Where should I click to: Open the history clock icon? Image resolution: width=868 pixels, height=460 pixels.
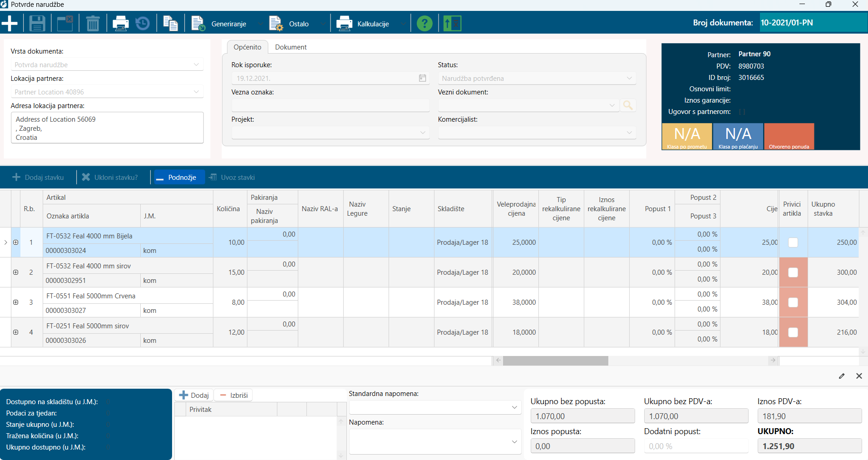tap(143, 23)
